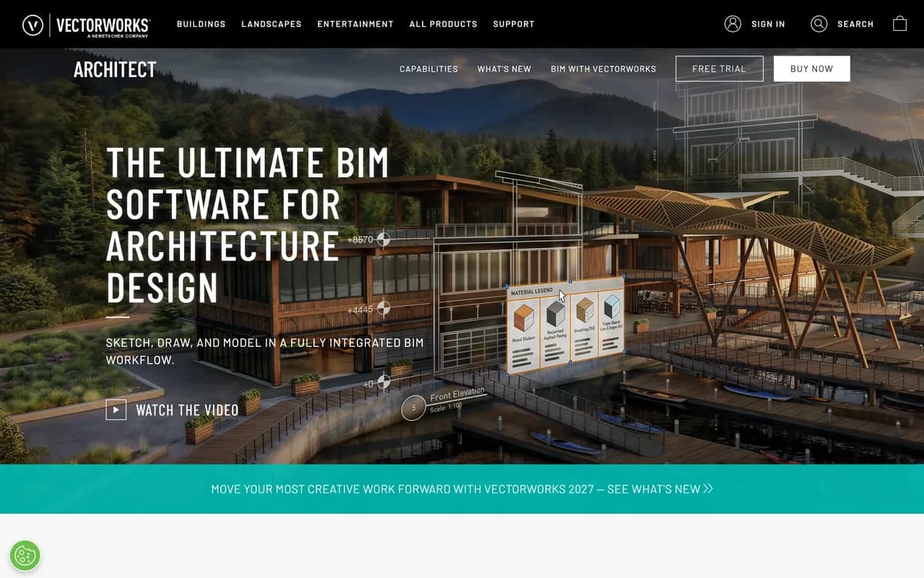Click the Vectorworks logo
This screenshot has height=578, width=924.
click(x=86, y=25)
